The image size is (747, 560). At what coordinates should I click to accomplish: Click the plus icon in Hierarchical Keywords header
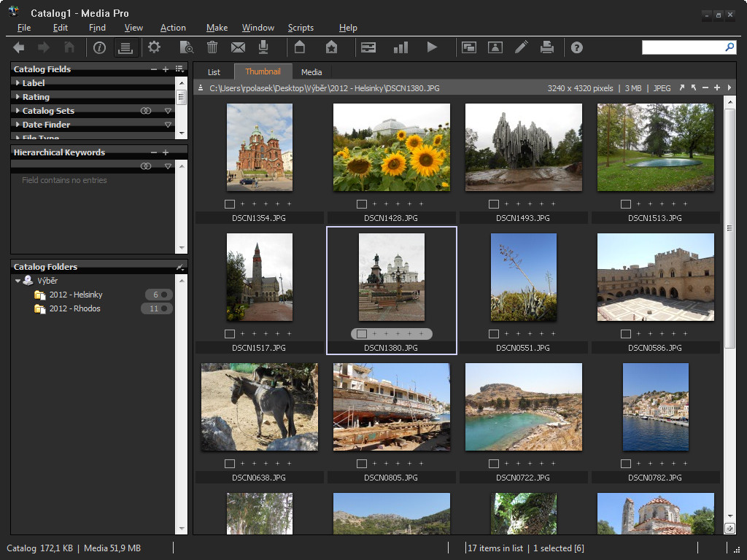click(x=166, y=152)
